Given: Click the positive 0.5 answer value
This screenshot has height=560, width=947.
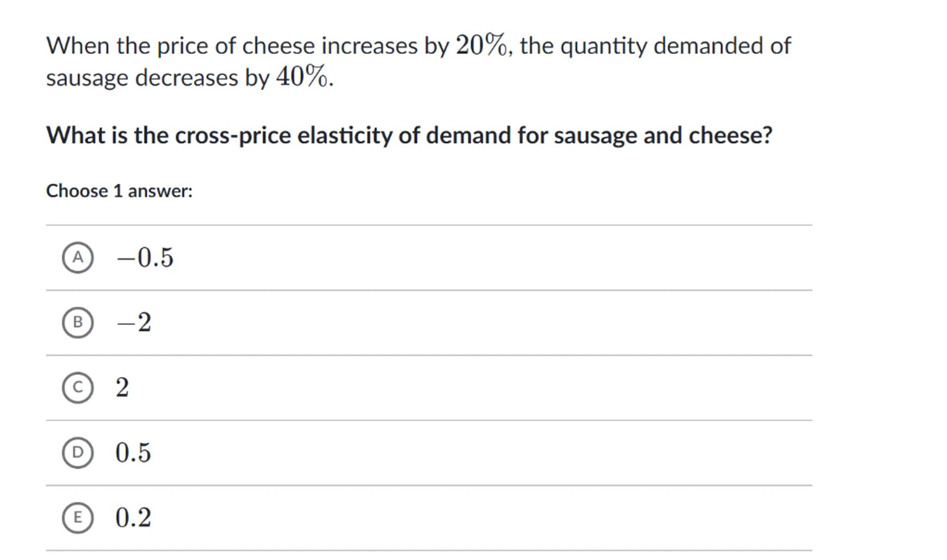Looking at the screenshot, I should (133, 453).
